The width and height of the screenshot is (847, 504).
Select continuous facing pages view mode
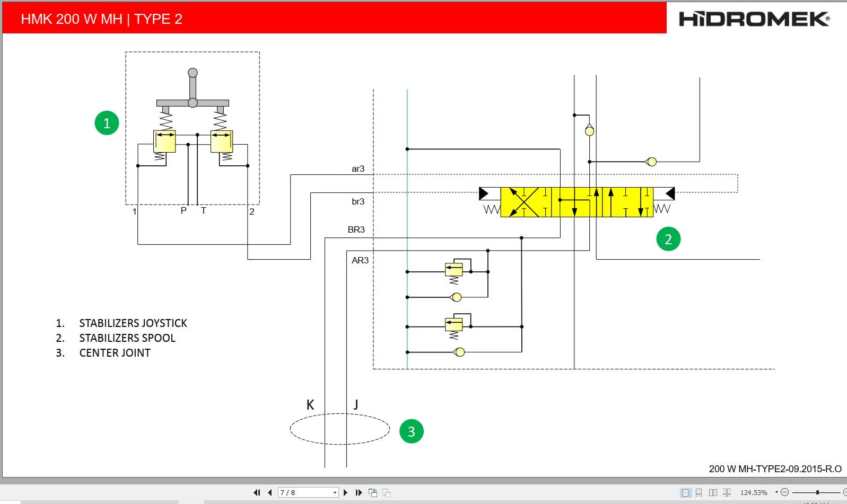[x=727, y=492]
